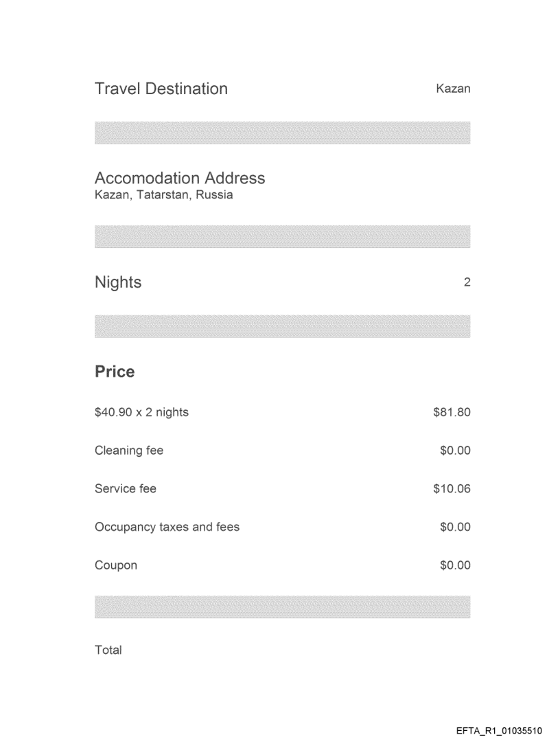The width and height of the screenshot is (560, 737).
Task: Click the Coupon label
Action: (116, 565)
